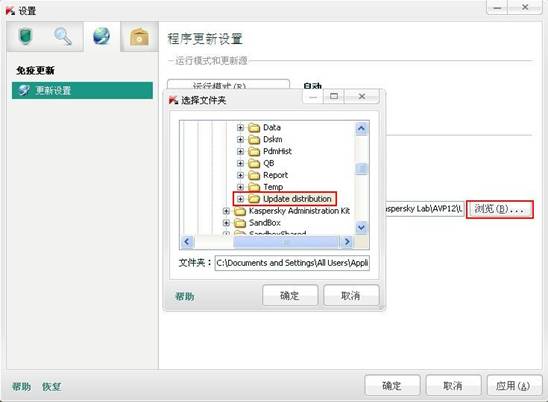
Task: Click the 运行模式 button
Action: [x=228, y=84]
